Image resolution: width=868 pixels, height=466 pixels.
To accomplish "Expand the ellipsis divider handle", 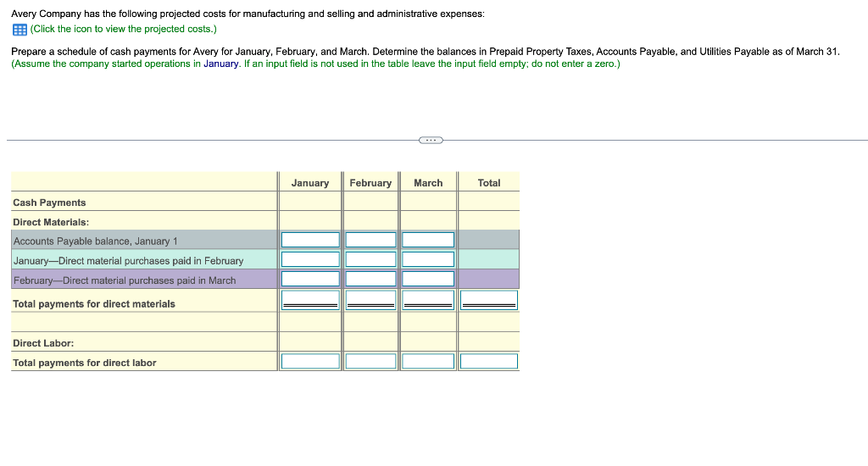I will point(431,140).
